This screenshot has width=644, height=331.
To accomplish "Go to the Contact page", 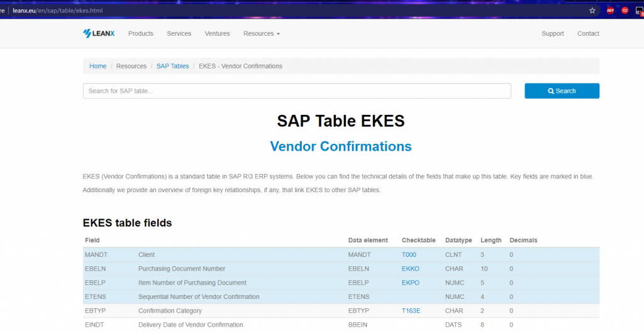I will click(588, 34).
